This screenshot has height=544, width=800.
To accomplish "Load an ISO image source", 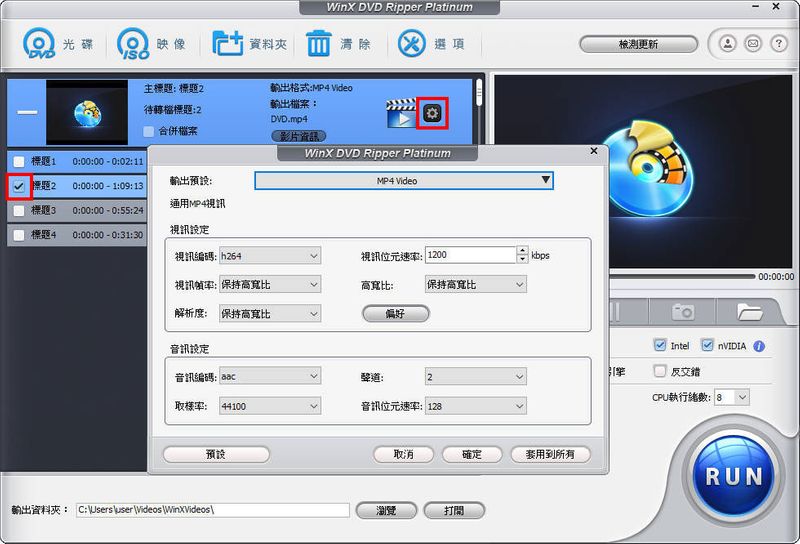I will [x=151, y=44].
